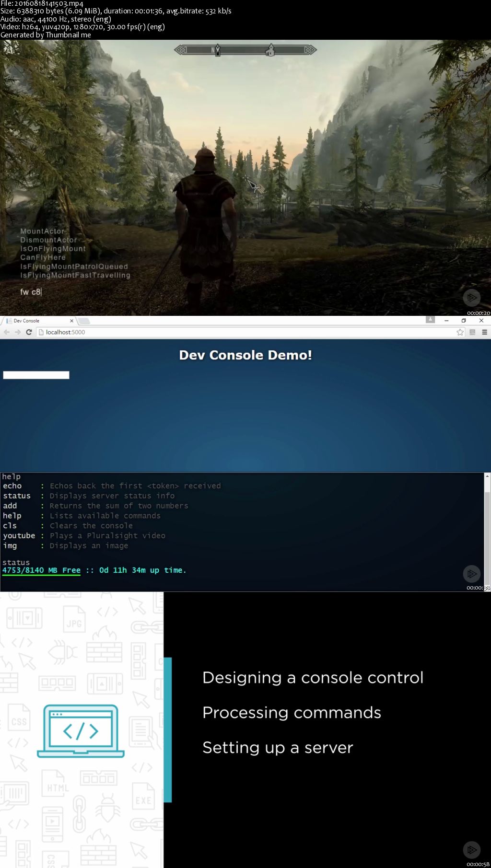Reload the localhost:5000 page
This screenshot has width=491, height=868.
[29, 332]
